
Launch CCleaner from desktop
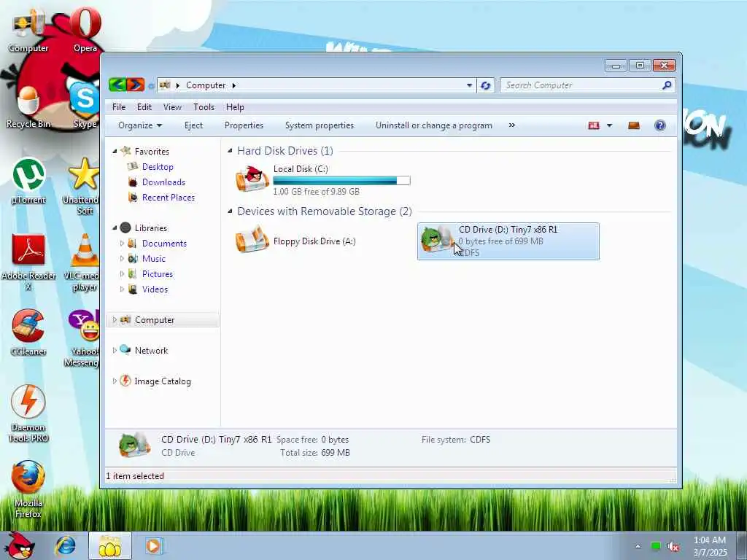[x=28, y=332]
